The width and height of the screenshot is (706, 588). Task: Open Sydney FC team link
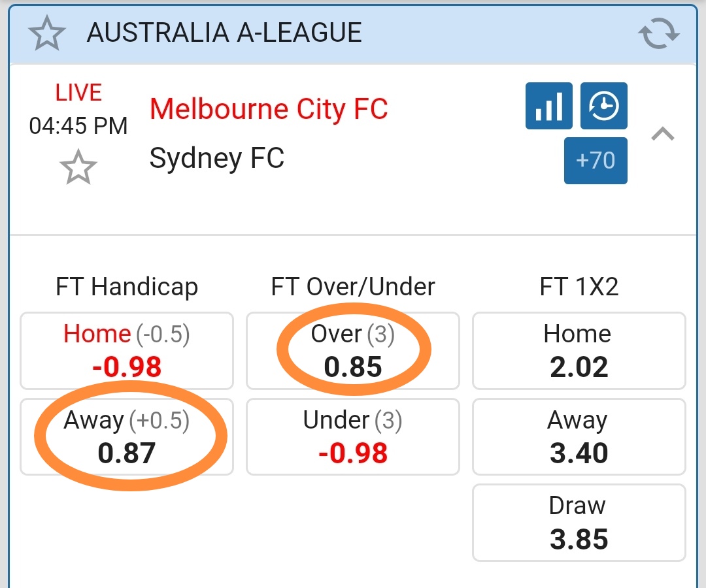coord(217,158)
